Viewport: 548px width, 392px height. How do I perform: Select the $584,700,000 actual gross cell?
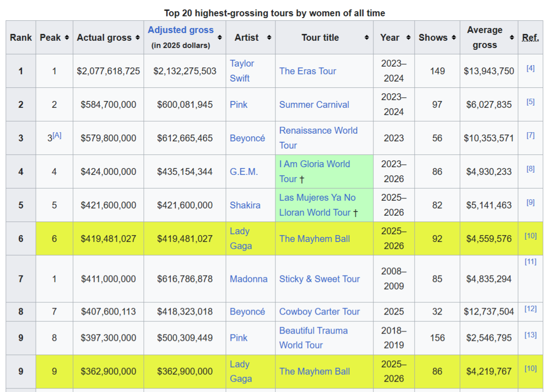pos(108,105)
